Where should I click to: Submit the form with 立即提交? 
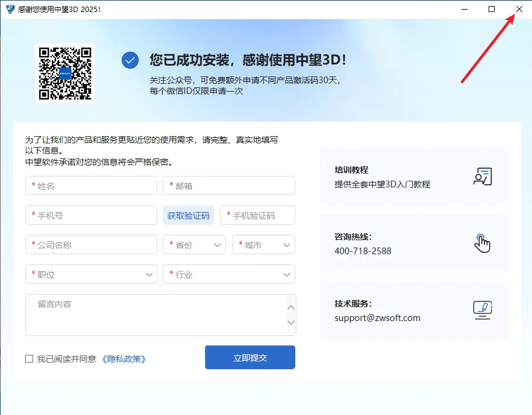250,357
